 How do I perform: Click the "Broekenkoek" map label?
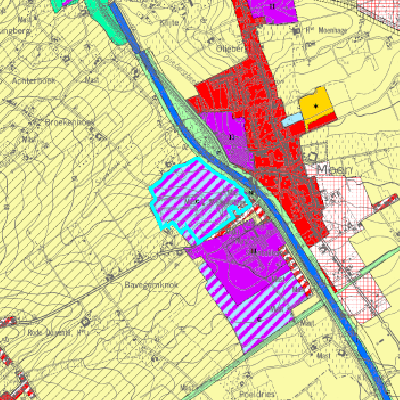[x=69, y=122]
